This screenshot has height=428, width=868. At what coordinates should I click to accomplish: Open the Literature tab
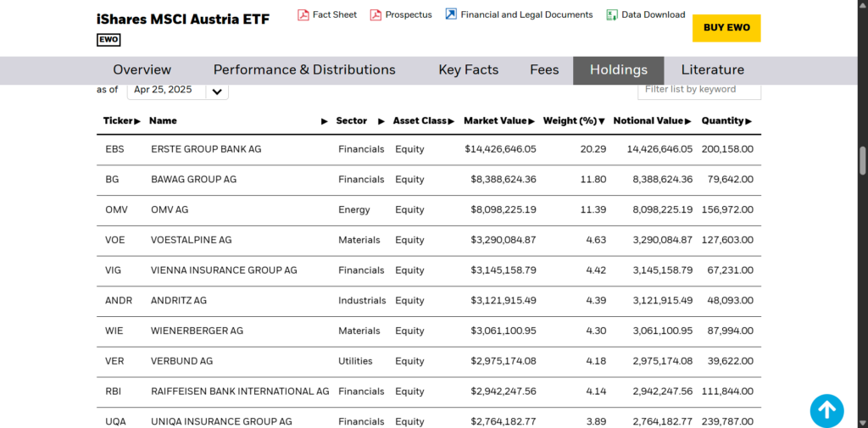click(x=712, y=70)
